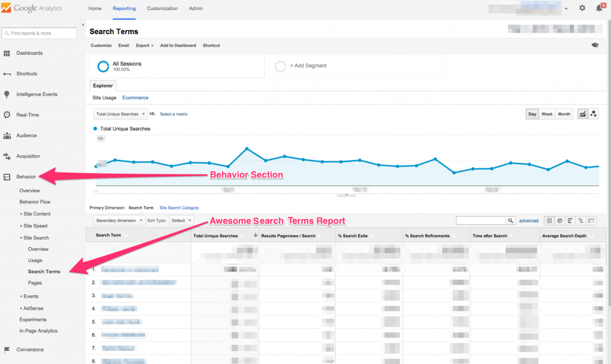The image size is (611, 364).
Task: Click the Dashboards grid icon
Action: [x=7, y=53]
